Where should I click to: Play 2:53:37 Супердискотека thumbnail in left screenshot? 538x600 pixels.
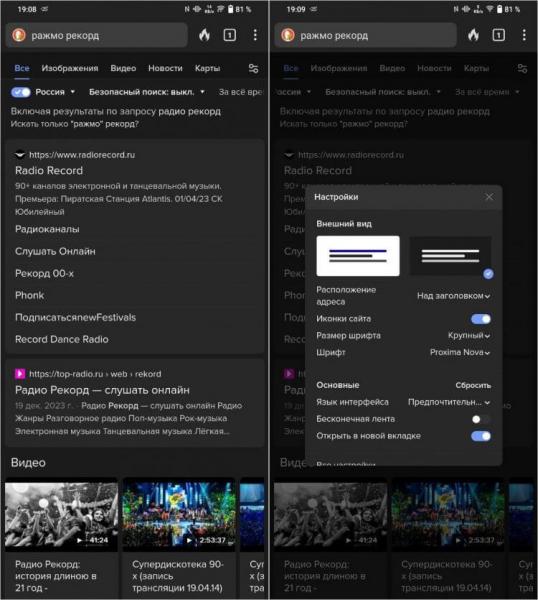coord(179,517)
